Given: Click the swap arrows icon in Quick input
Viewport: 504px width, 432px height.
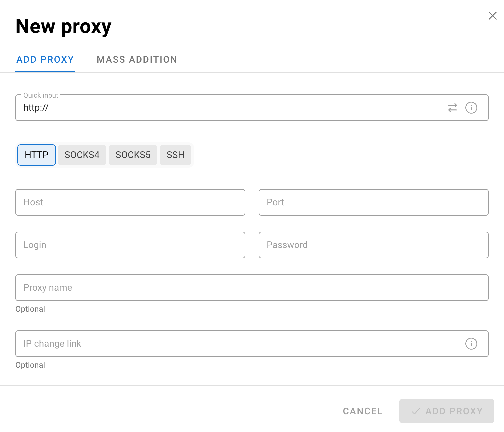Looking at the screenshot, I should [452, 108].
